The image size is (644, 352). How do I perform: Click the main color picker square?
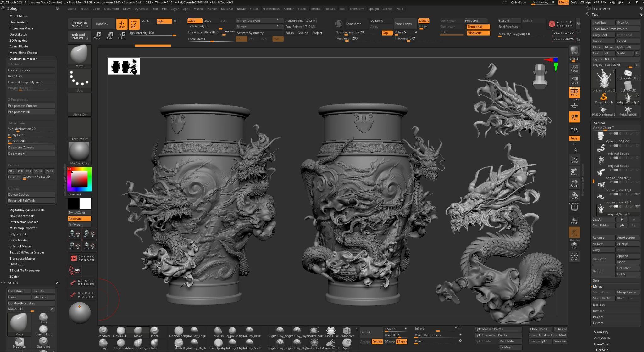(x=79, y=179)
